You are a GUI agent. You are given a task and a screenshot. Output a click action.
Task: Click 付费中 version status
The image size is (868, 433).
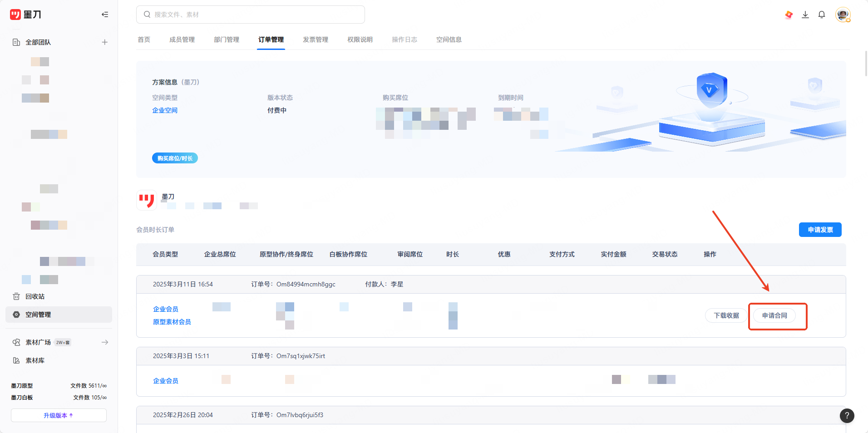[277, 110]
